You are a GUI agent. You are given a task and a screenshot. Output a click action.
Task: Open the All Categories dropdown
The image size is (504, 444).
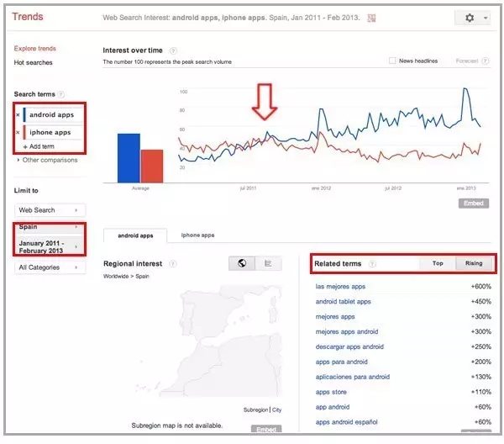coord(50,267)
